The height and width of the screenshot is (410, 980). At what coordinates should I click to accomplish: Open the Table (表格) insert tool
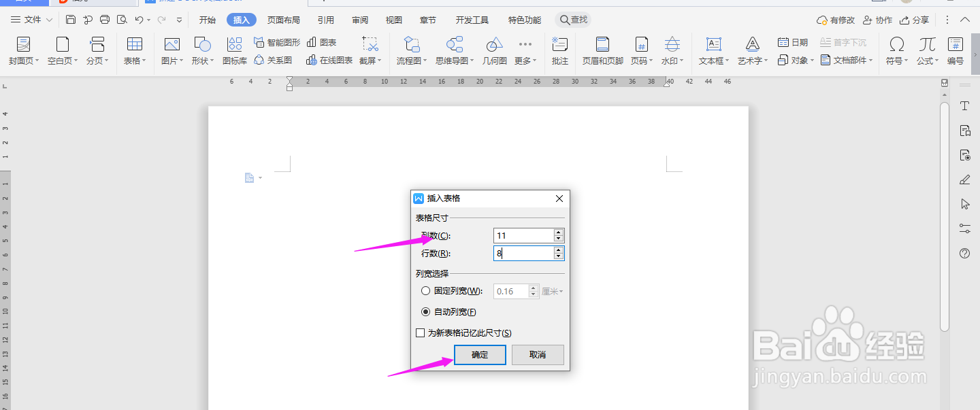coord(135,51)
